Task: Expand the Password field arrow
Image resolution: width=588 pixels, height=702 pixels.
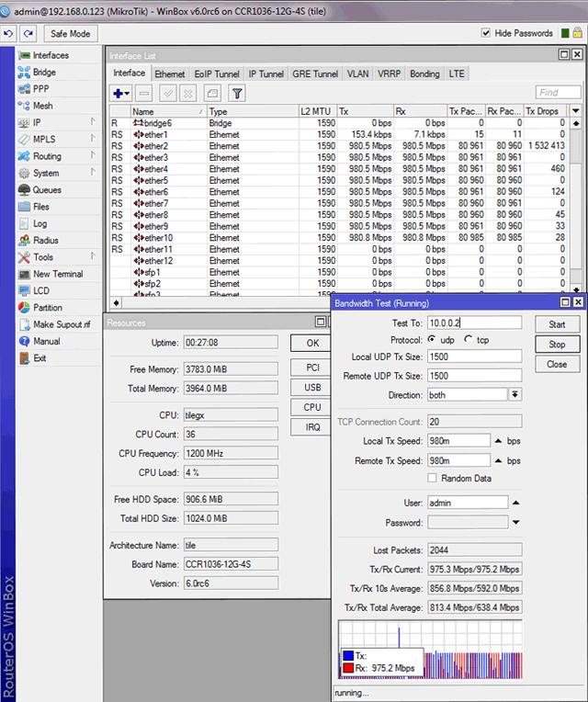Action: pos(516,522)
